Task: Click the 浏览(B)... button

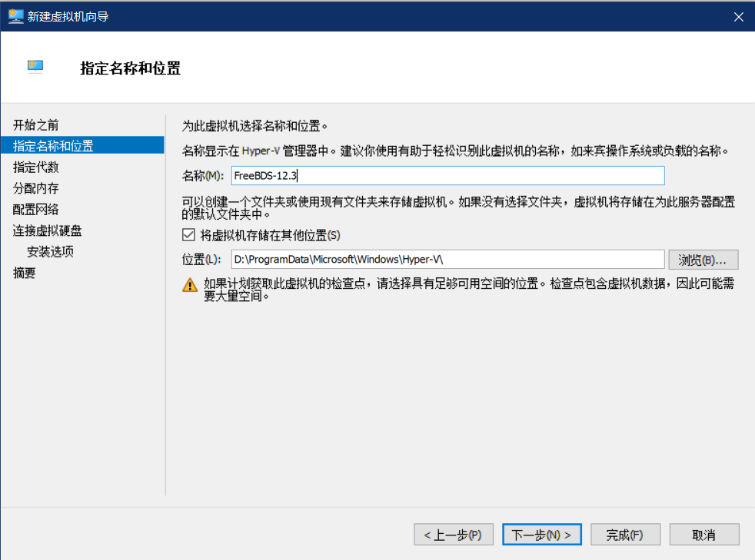Action: click(703, 260)
